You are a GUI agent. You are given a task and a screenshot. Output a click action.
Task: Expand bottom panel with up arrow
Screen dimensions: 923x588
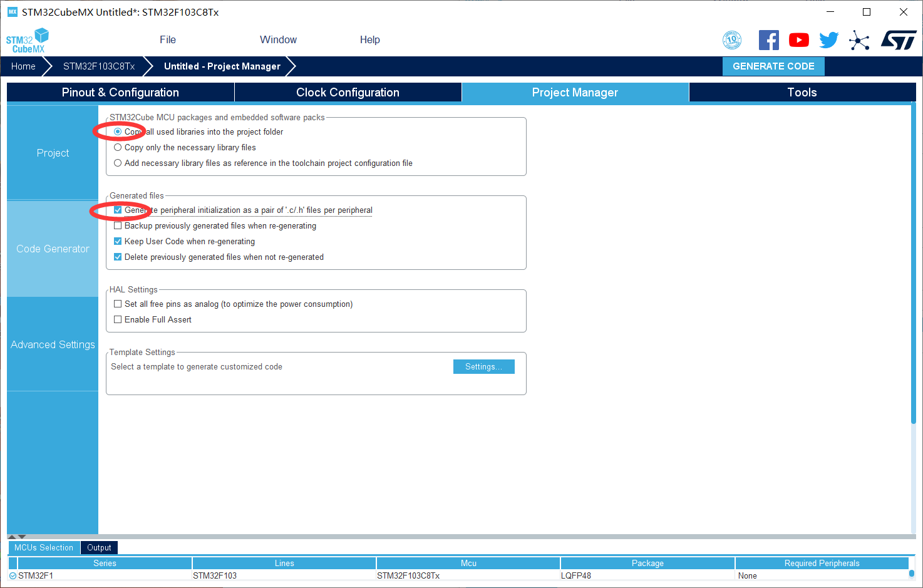(12, 537)
